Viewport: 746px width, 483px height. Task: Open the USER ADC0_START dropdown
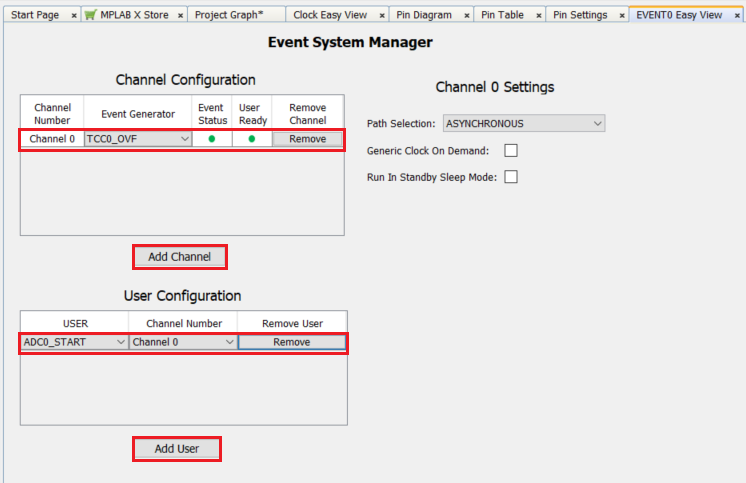(x=75, y=342)
